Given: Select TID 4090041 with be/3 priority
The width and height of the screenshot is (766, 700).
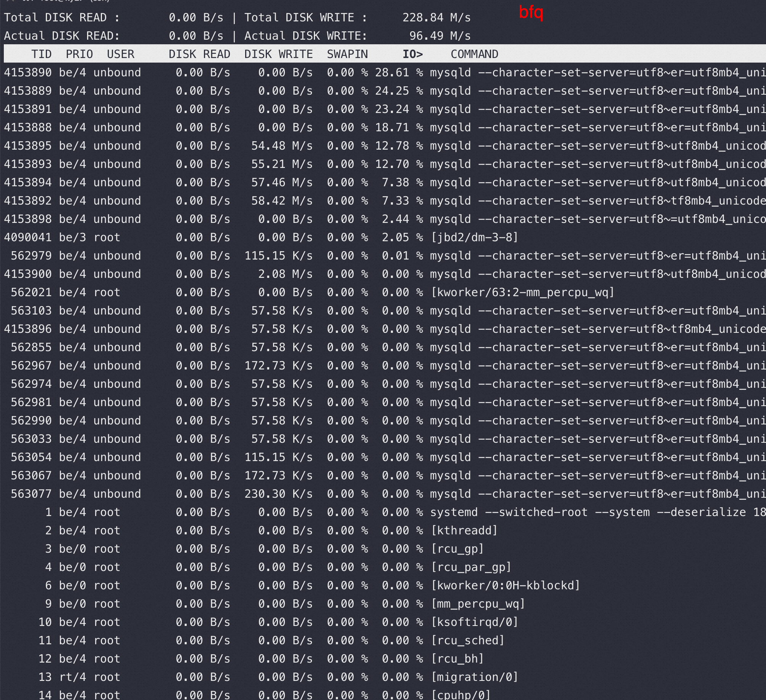Looking at the screenshot, I should click(x=385, y=237).
